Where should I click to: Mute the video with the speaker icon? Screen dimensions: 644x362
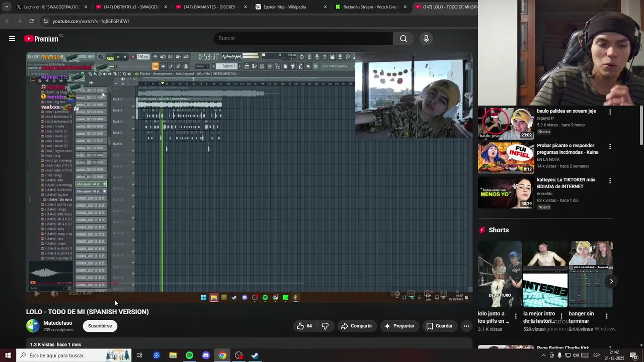pos(54,294)
